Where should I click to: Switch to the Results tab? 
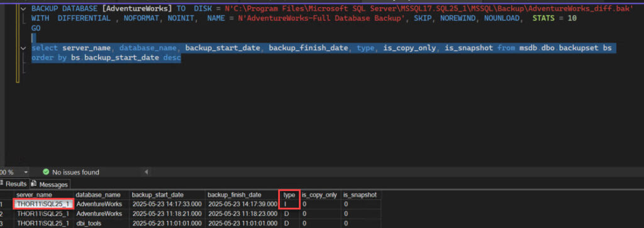(x=16, y=184)
